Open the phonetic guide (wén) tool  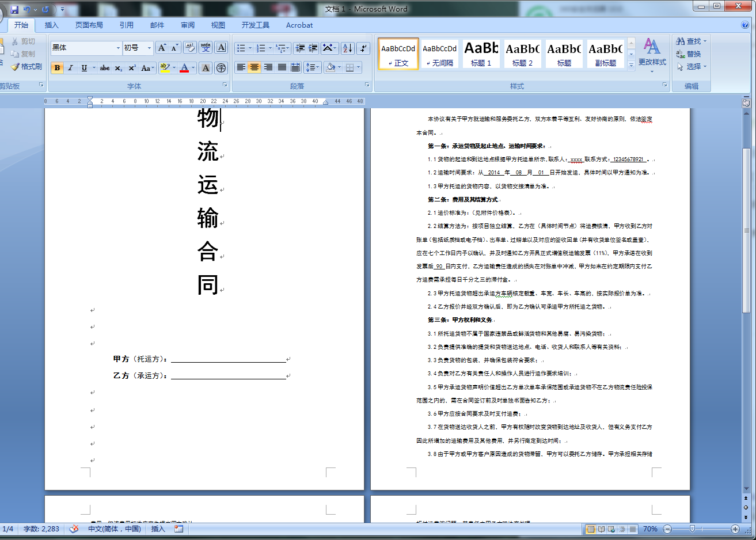tap(206, 48)
